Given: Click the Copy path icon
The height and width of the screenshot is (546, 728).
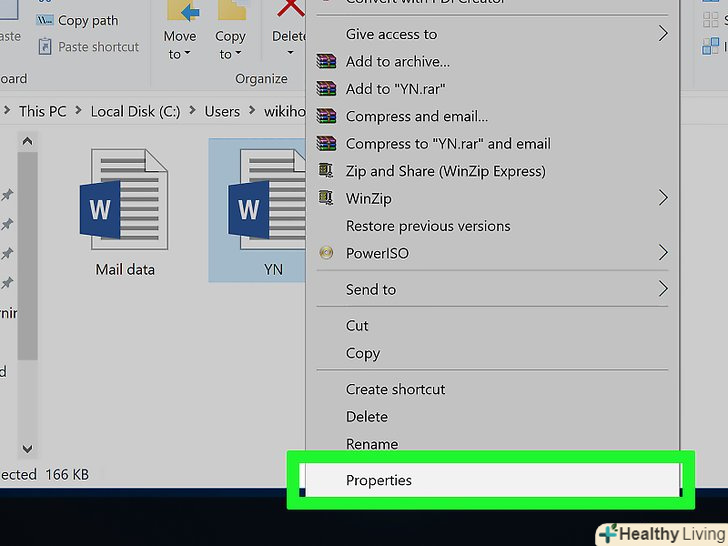Looking at the screenshot, I should coord(45,20).
